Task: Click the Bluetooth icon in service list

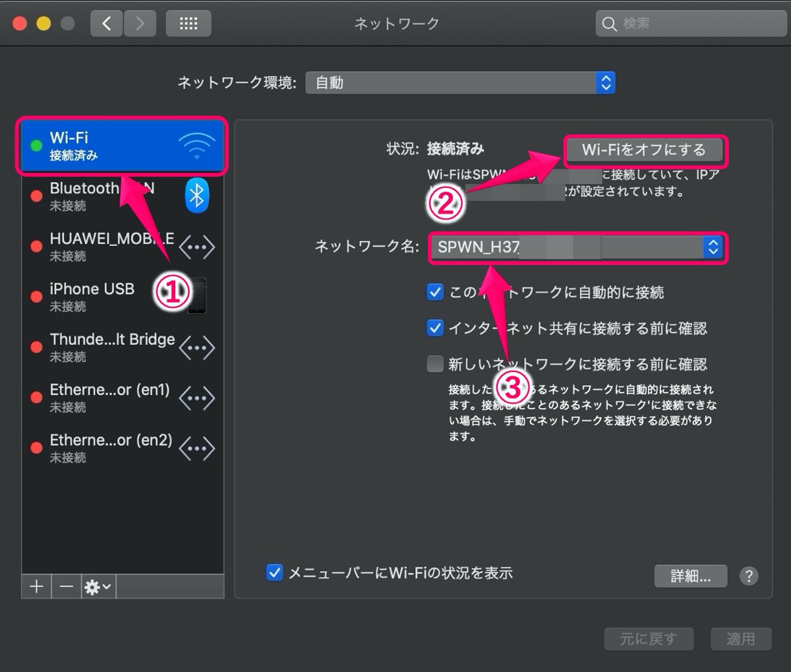Action: coord(196,195)
